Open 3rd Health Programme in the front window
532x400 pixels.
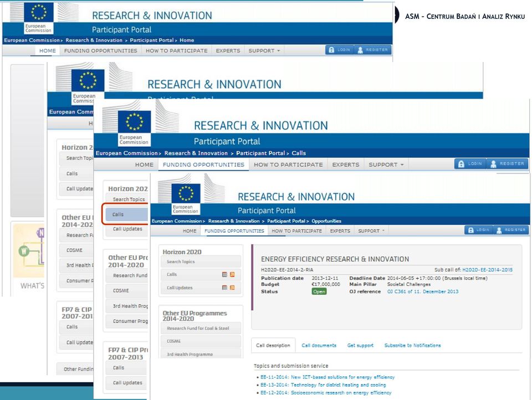(201, 353)
